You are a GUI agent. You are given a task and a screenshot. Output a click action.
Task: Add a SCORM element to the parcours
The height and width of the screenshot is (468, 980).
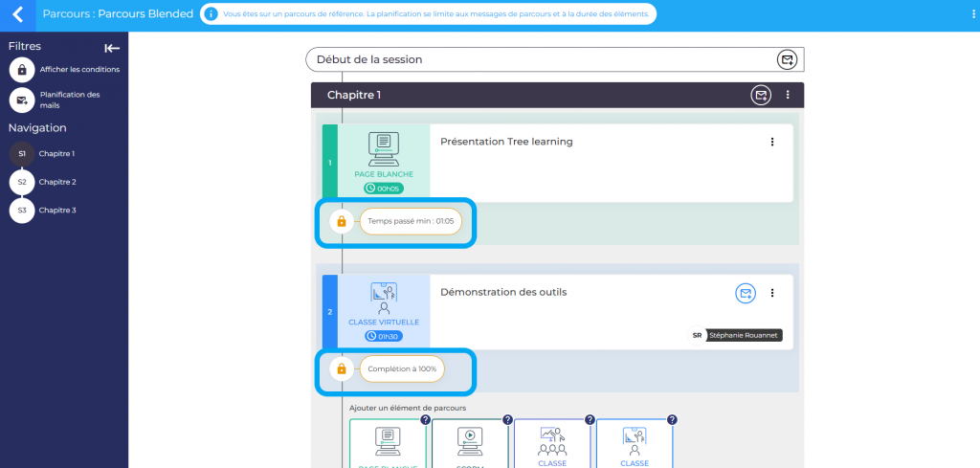click(469, 443)
